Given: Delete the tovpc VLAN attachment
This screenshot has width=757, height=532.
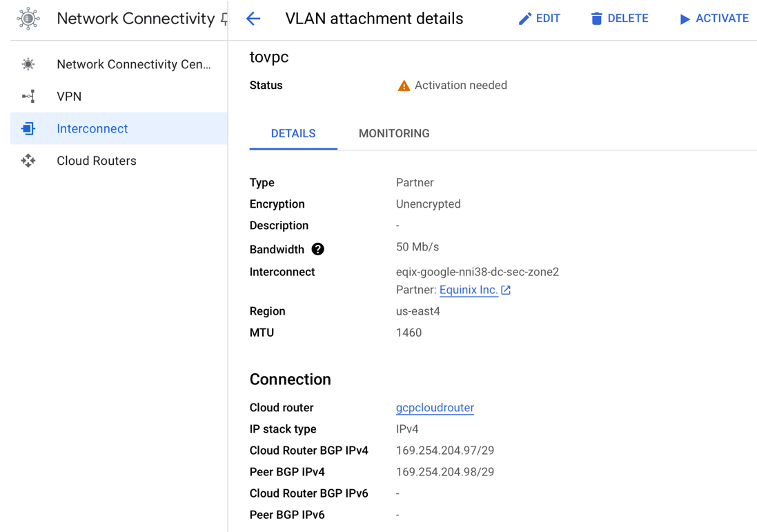Looking at the screenshot, I should coord(619,19).
